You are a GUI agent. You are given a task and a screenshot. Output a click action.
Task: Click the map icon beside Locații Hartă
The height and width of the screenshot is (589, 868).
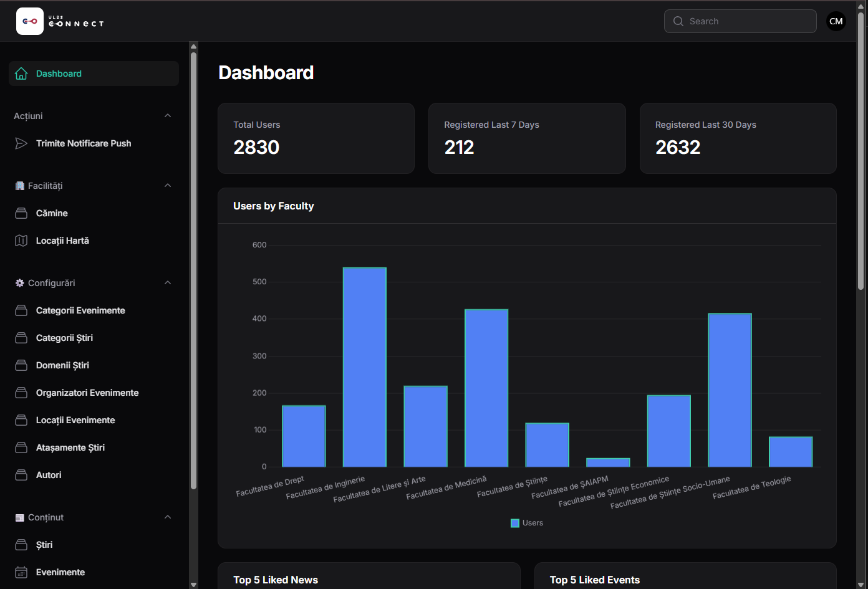tap(21, 241)
